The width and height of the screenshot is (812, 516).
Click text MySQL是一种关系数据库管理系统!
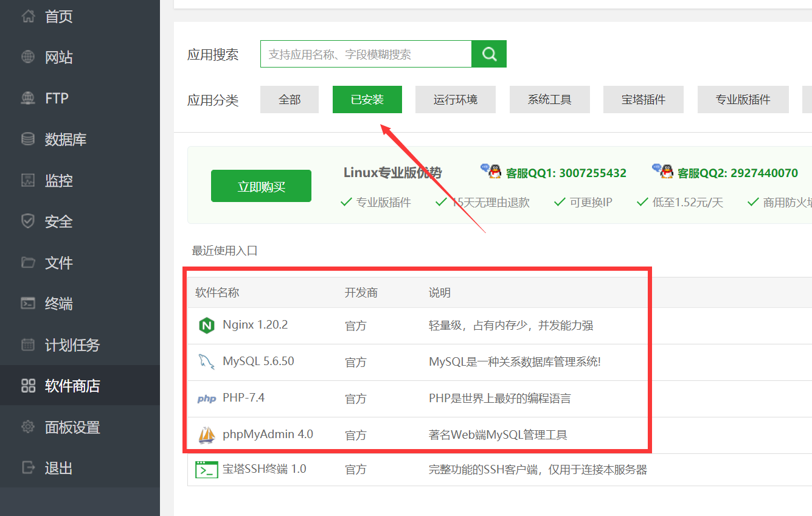click(x=515, y=362)
